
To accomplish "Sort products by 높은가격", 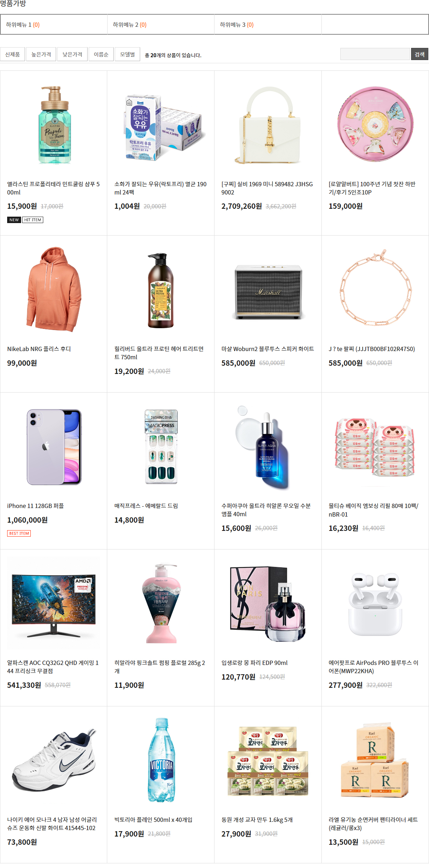I will click(x=41, y=54).
